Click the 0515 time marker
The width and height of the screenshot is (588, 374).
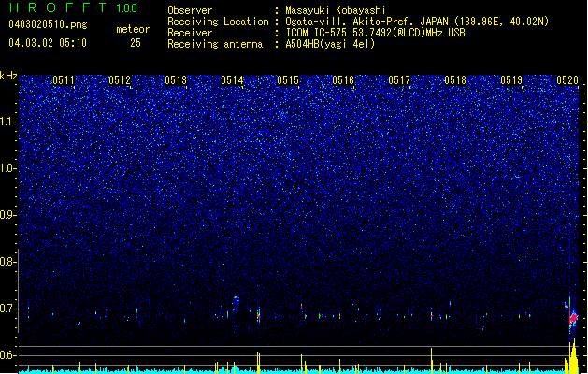click(x=288, y=80)
